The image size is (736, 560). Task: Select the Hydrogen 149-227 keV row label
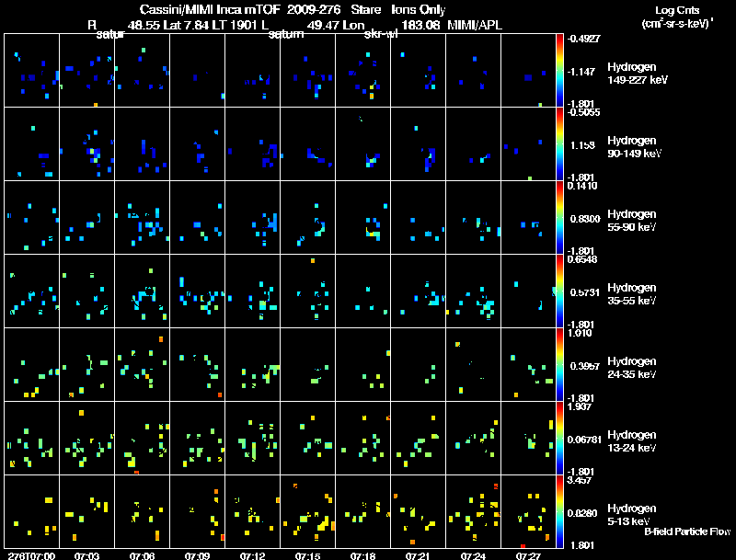click(637, 74)
